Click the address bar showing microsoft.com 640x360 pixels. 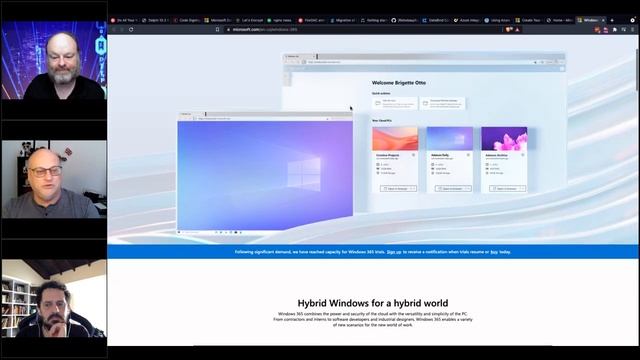pyautogui.click(x=363, y=29)
